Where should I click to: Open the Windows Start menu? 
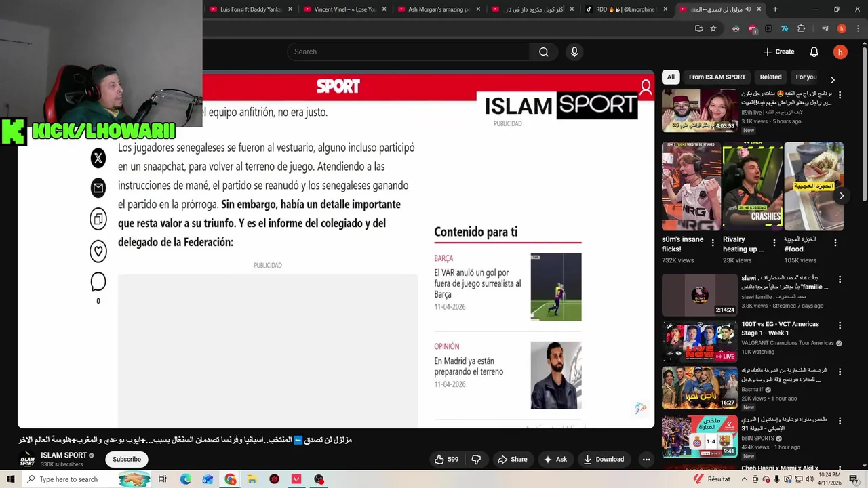coord(10,479)
